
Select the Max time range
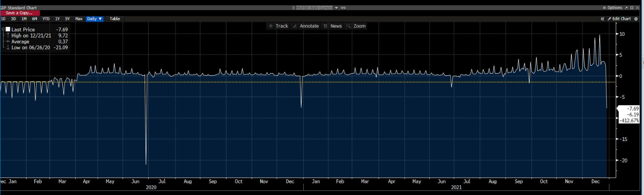[79, 19]
